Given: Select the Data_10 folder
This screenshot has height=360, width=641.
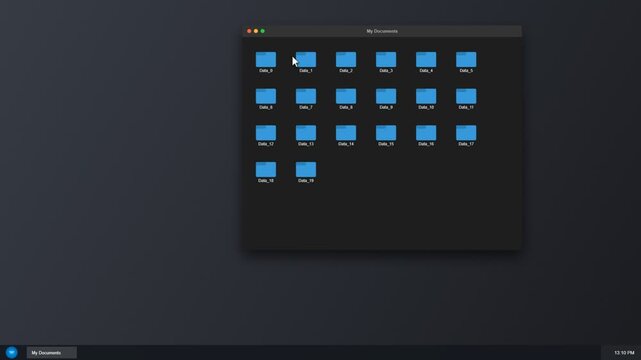Looking at the screenshot, I should 426,96.
